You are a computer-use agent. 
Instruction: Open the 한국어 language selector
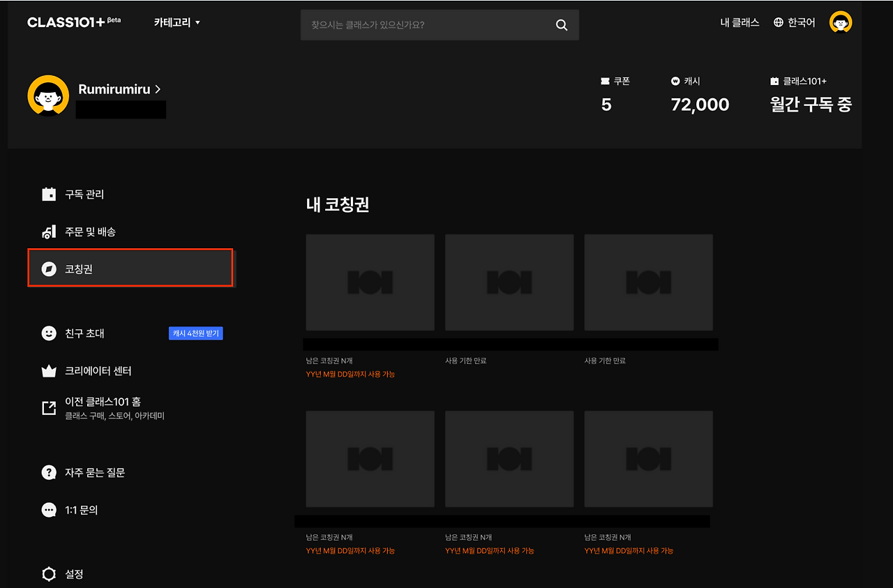(x=794, y=22)
